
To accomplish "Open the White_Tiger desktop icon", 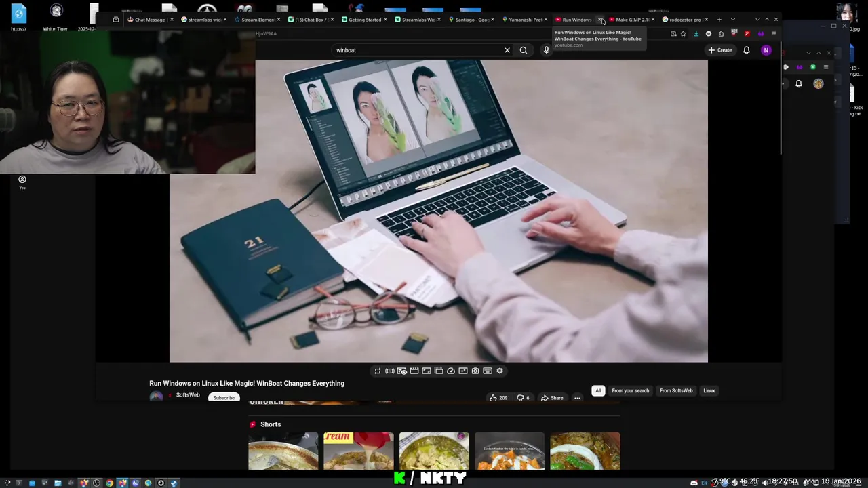I will click(56, 17).
